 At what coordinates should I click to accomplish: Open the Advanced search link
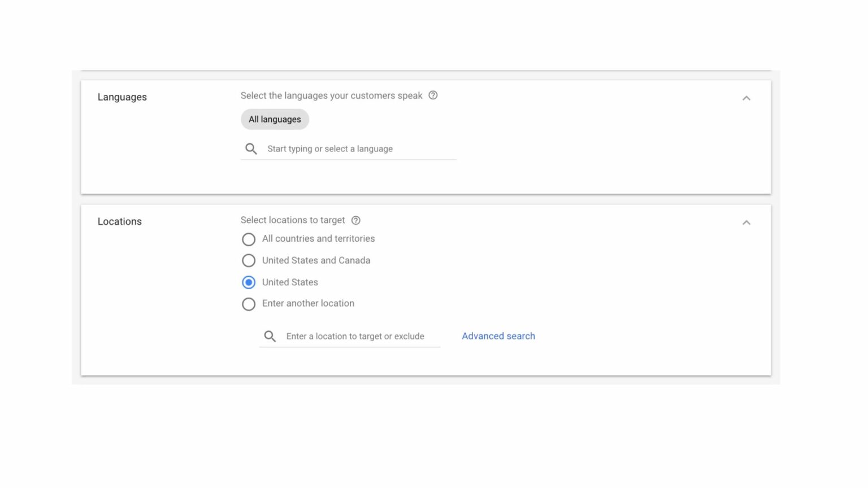pos(498,335)
